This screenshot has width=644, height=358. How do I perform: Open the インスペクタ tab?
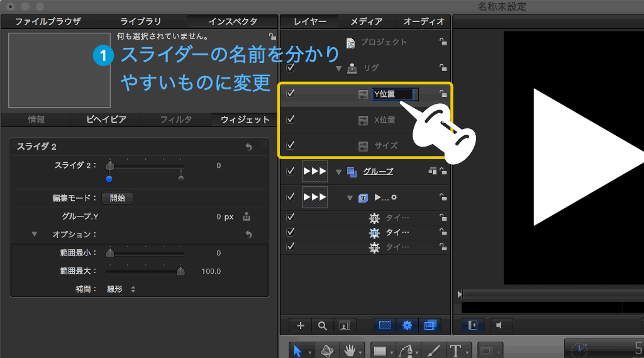(233, 21)
